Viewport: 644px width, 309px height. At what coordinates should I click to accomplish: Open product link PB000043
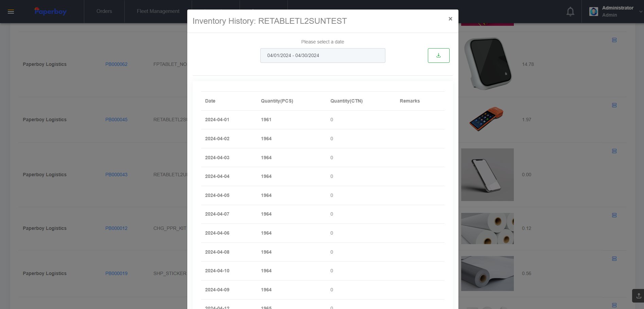click(116, 175)
